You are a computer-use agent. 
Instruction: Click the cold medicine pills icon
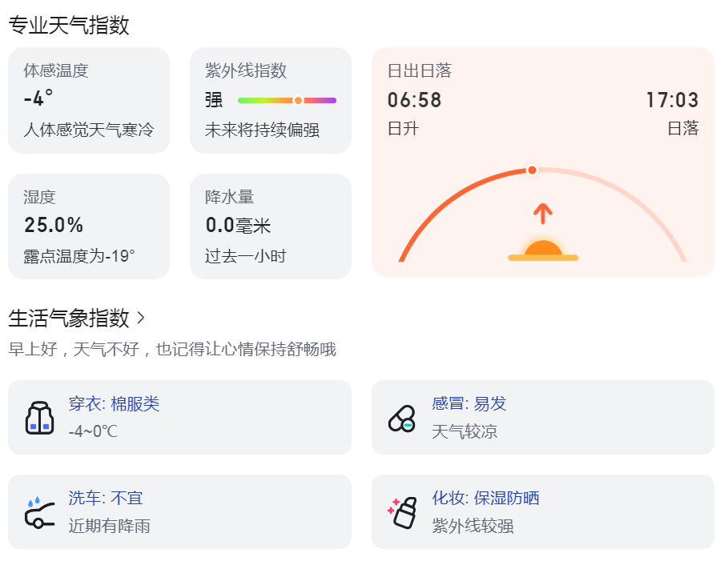pyautogui.click(x=402, y=419)
